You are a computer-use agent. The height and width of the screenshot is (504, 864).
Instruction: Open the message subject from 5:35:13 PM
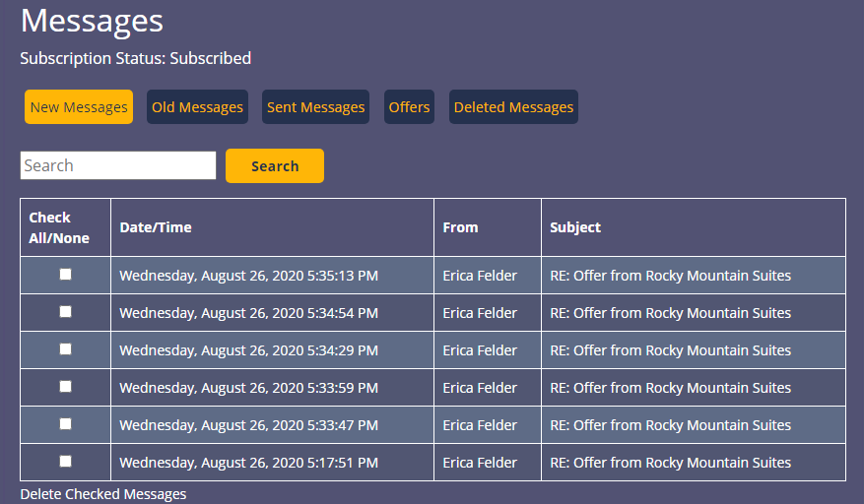click(x=670, y=276)
